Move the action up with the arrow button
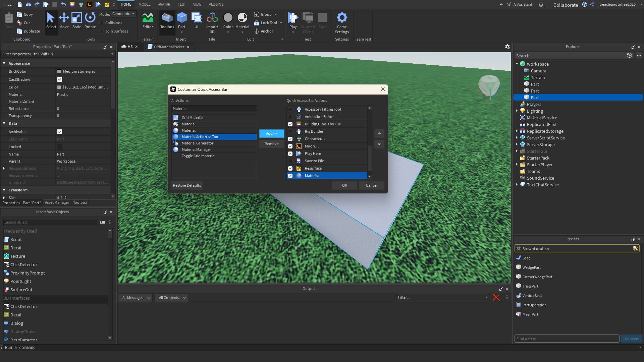Viewport: 644px width, 362px height. [379, 133]
